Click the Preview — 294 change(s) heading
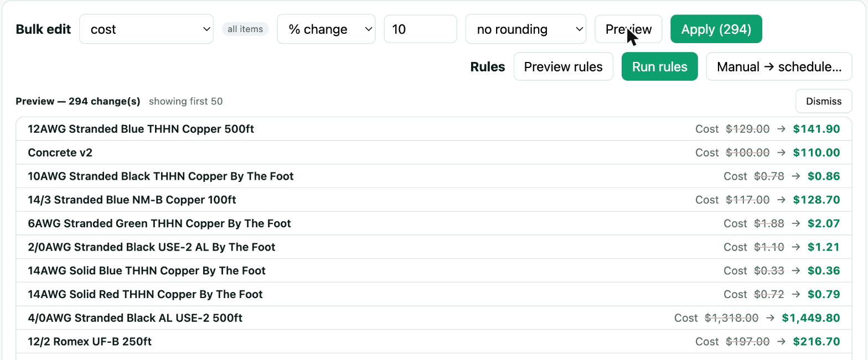This screenshot has width=868, height=360. [78, 101]
